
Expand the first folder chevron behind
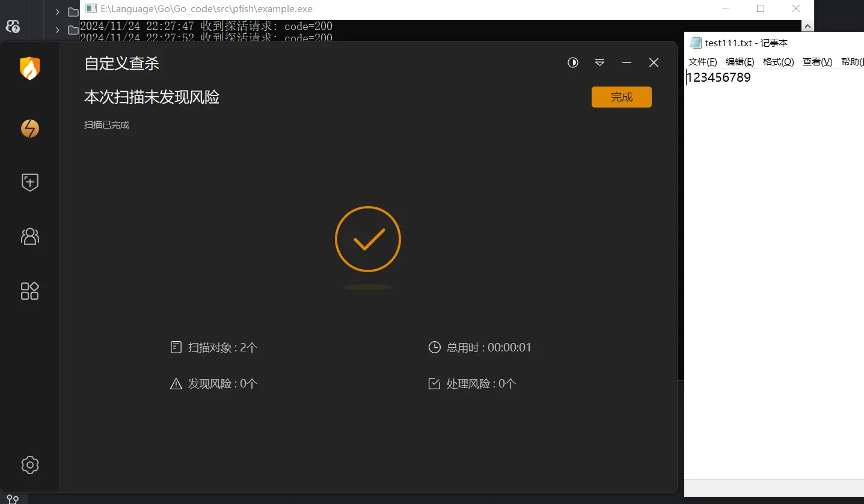[x=57, y=11]
